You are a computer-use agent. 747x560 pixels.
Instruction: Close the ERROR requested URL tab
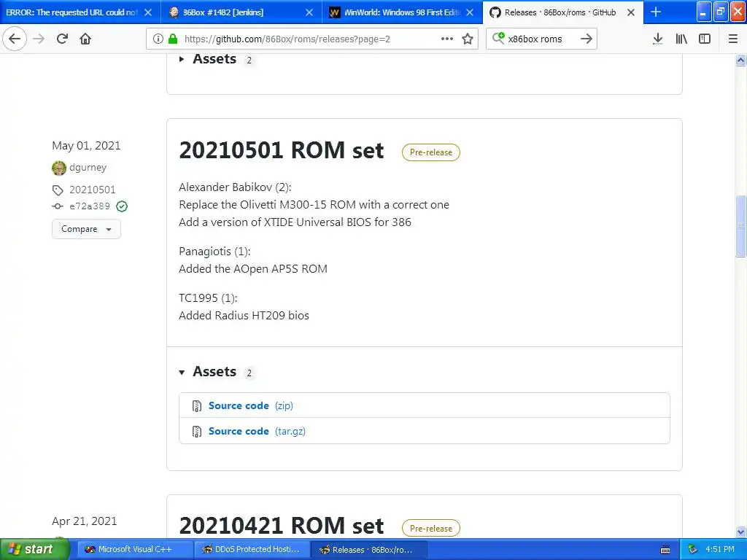tap(148, 12)
